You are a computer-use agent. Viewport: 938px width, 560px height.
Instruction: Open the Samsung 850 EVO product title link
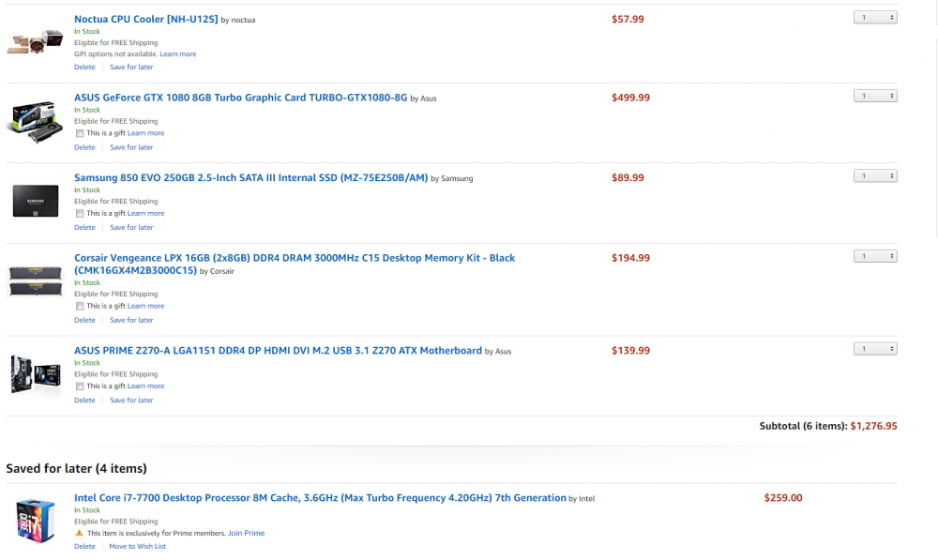coord(250,178)
